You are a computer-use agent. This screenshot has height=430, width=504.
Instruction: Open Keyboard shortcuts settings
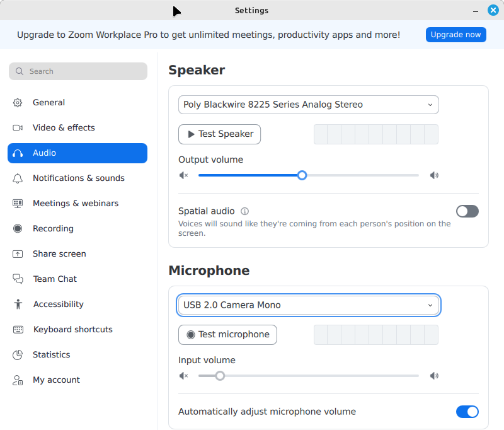tap(72, 330)
